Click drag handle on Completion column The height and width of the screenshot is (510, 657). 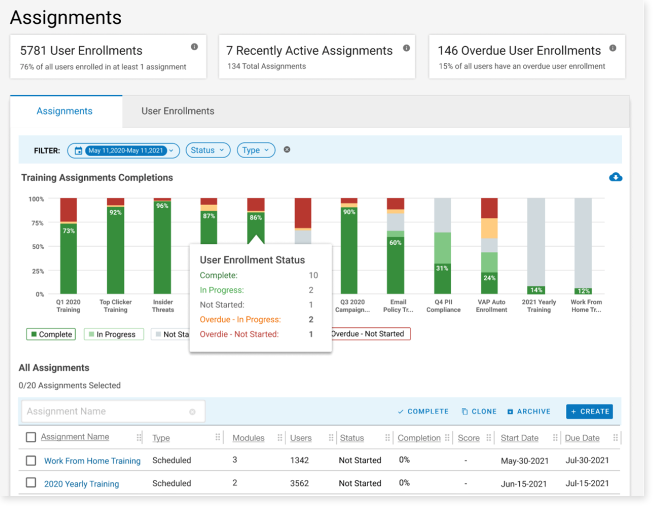(447, 438)
